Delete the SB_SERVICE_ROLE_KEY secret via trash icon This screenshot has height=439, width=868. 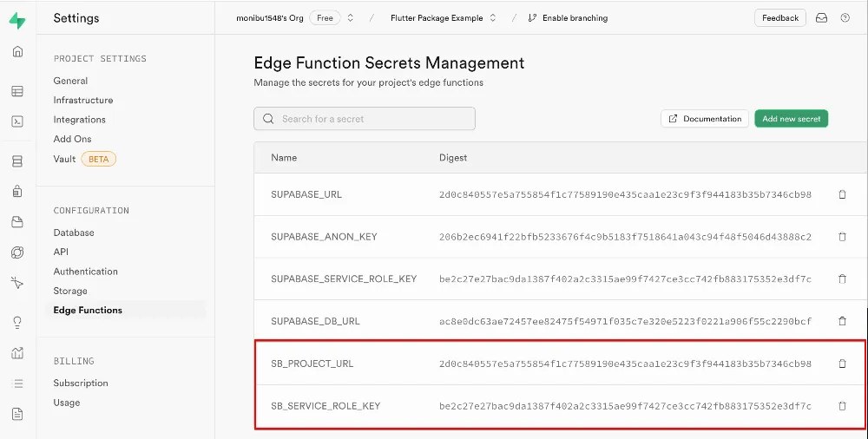[842, 406]
